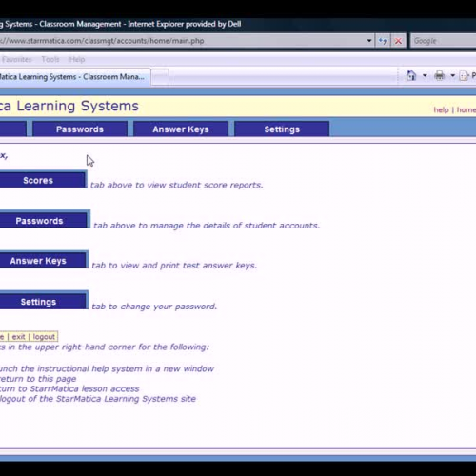Expand the Print dropdown arrow
Image resolution: width=476 pixels, height=476 pixels.
[x=453, y=75]
